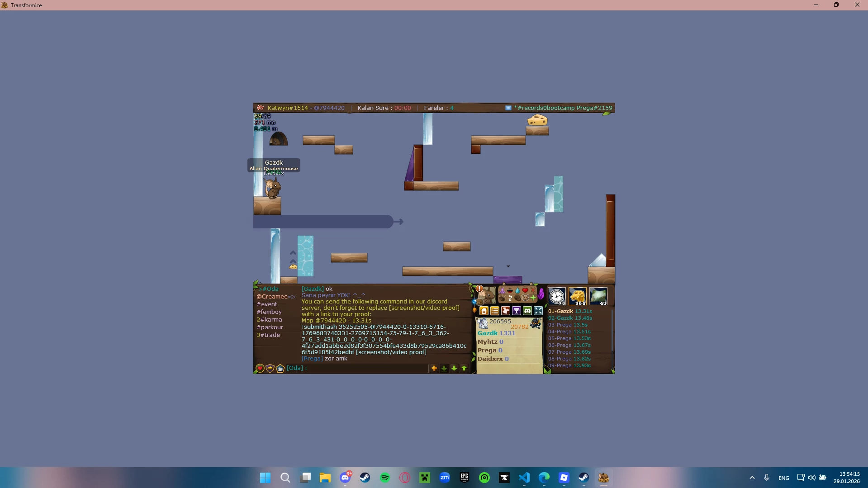Viewport: 868px width, 488px height.
Task: Switch to the #Oda chat tab
Action: pos(270,289)
